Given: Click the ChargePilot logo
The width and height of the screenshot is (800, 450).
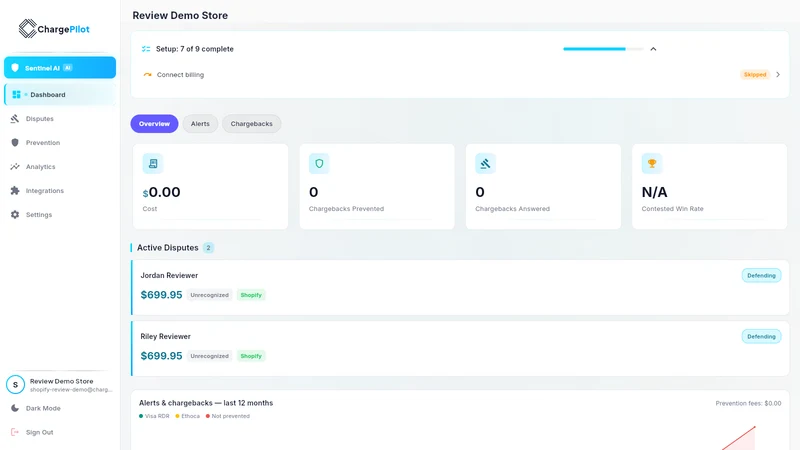Looking at the screenshot, I should tap(54, 29).
